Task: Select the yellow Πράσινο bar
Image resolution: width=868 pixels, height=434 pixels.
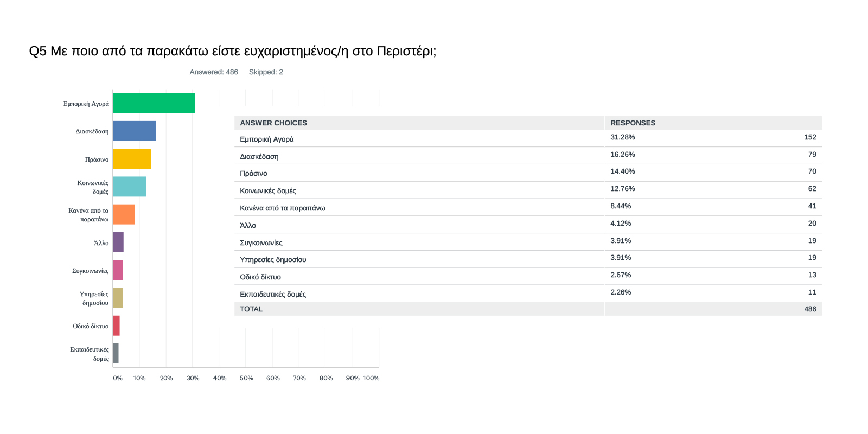Action: click(x=132, y=159)
